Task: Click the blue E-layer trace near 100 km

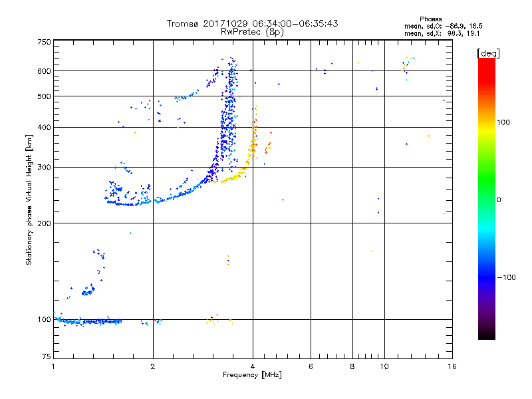Action: tap(88, 321)
